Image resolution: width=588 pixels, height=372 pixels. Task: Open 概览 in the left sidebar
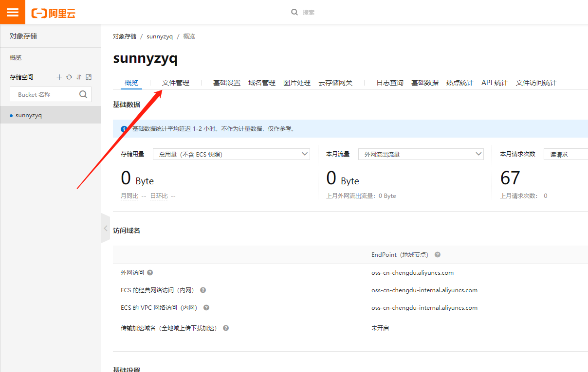tap(16, 58)
